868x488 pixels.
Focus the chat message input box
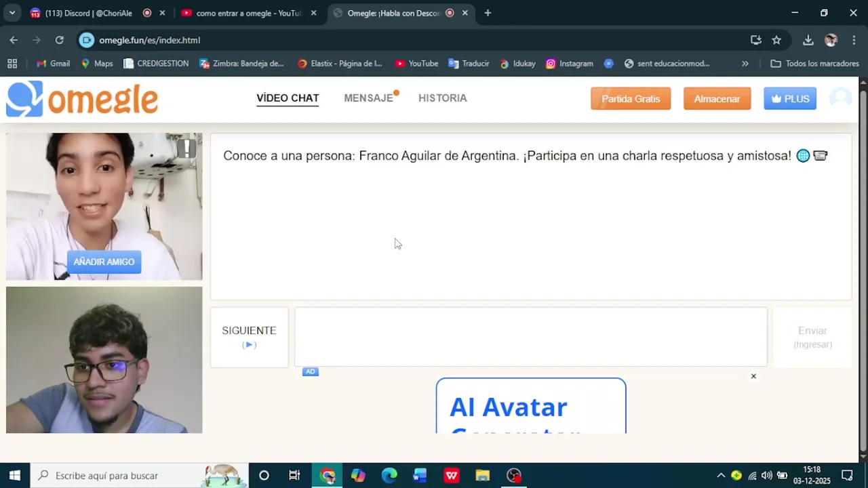coord(531,337)
